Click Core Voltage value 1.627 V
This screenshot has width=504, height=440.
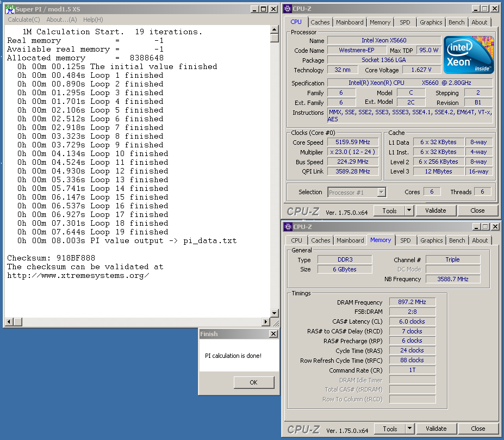click(x=421, y=70)
